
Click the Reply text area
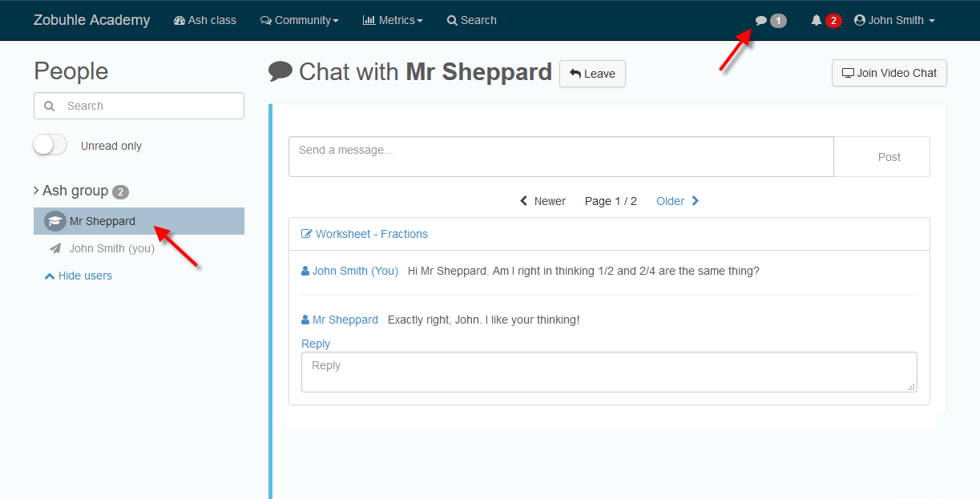point(609,372)
